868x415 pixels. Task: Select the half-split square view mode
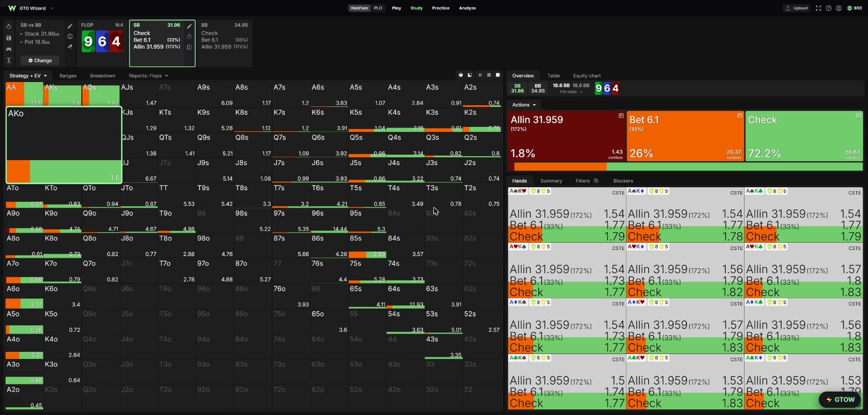(470, 75)
